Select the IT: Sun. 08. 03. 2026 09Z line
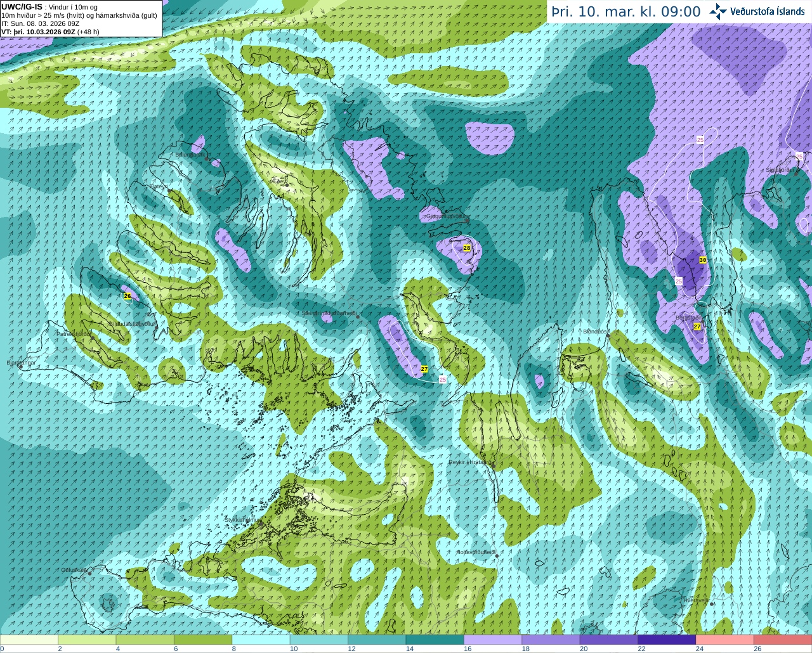The height and width of the screenshot is (653, 812). pyautogui.click(x=40, y=23)
